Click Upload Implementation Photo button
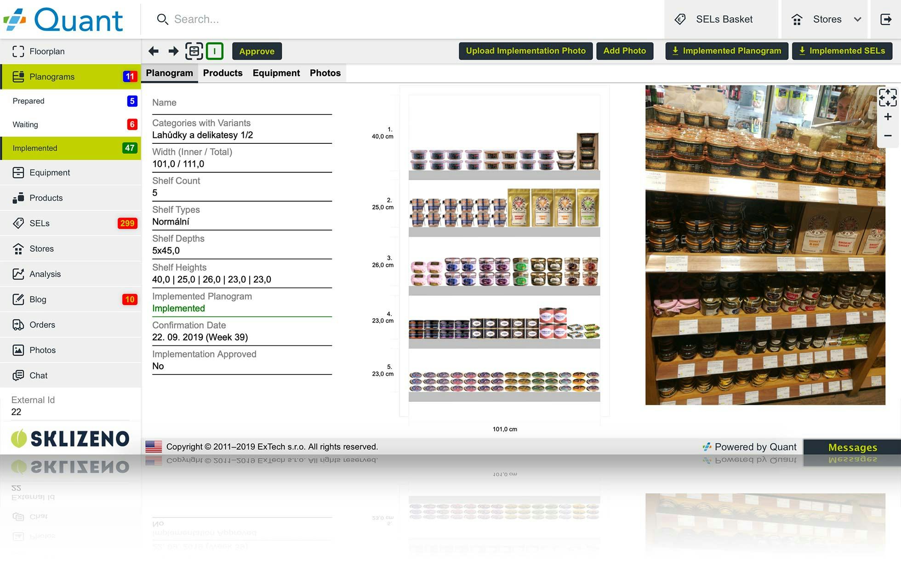The width and height of the screenshot is (901, 588). (x=525, y=51)
